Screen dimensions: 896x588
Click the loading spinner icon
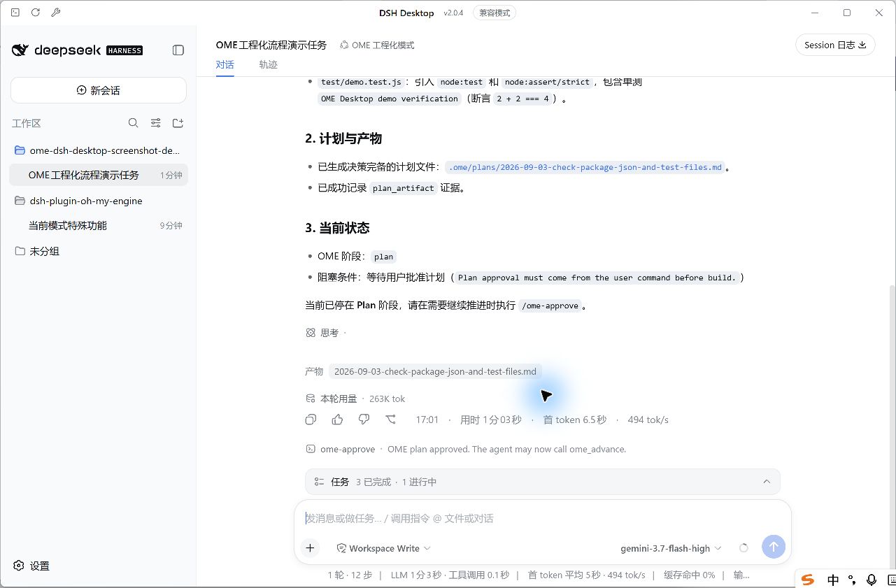[x=744, y=548]
